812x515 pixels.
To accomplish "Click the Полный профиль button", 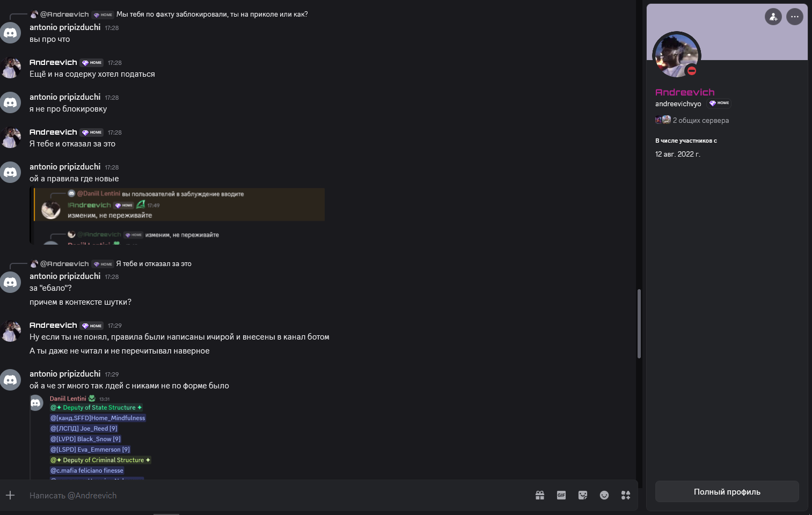I will tap(727, 491).
